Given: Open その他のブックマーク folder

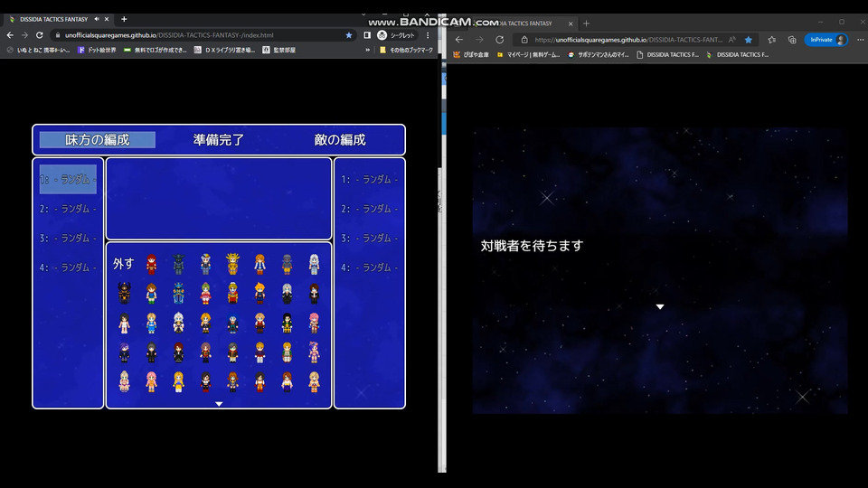Looking at the screenshot, I should click(x=406, y=50).
